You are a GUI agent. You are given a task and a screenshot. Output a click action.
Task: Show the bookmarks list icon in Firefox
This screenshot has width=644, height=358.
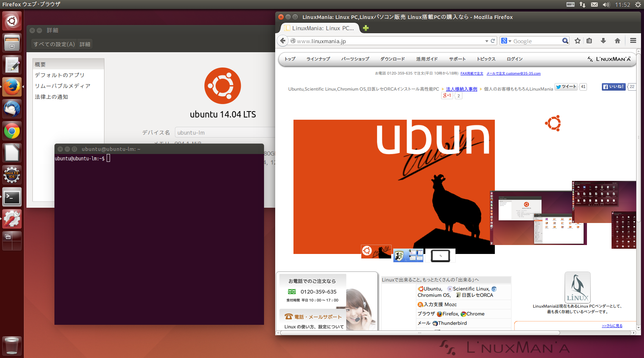point(589,41)
